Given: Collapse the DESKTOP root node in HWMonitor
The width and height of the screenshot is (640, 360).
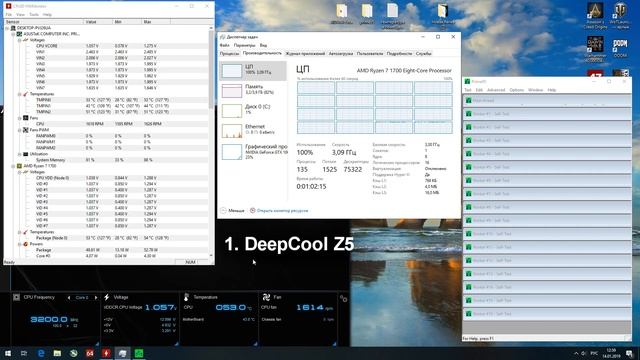Looking at the screenshot, I should point(7,28).
